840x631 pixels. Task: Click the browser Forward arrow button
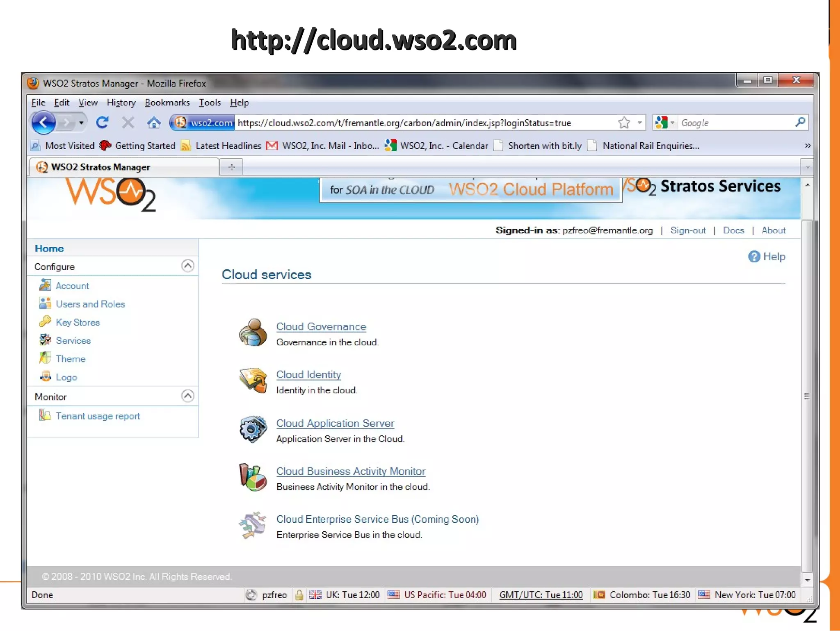66,122
